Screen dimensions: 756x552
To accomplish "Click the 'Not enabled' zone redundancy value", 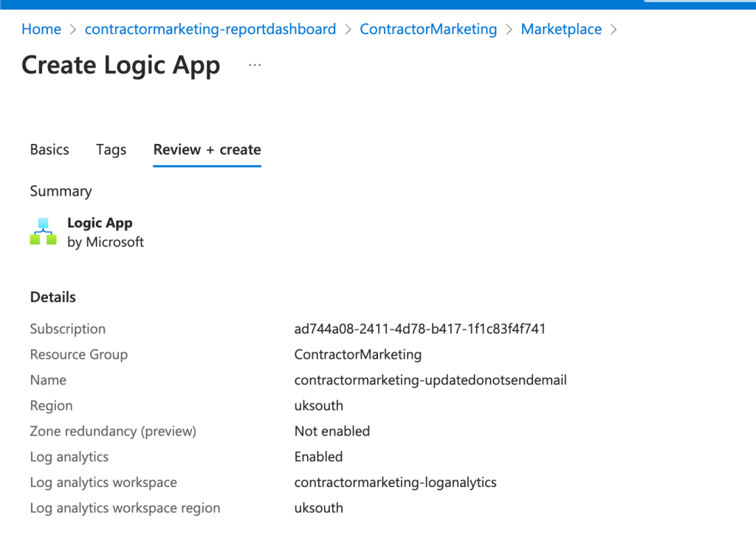I will (x=332, y=431).
